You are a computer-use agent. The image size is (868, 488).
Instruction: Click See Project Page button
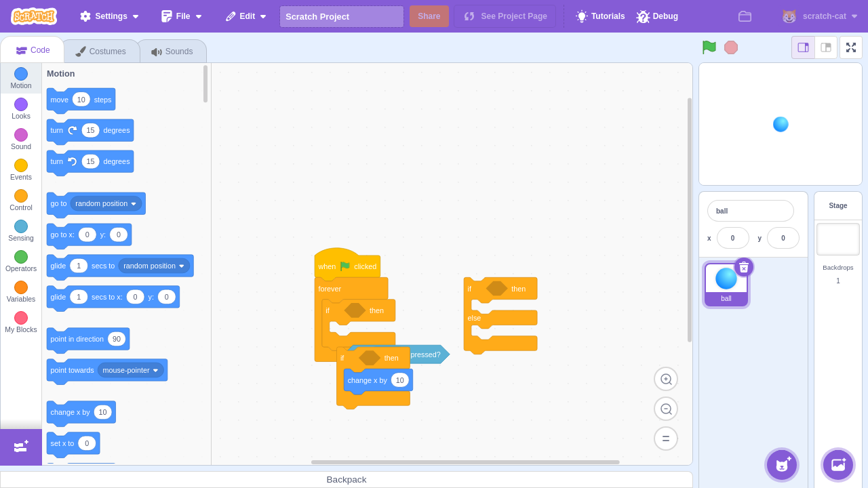click(505, 16)
